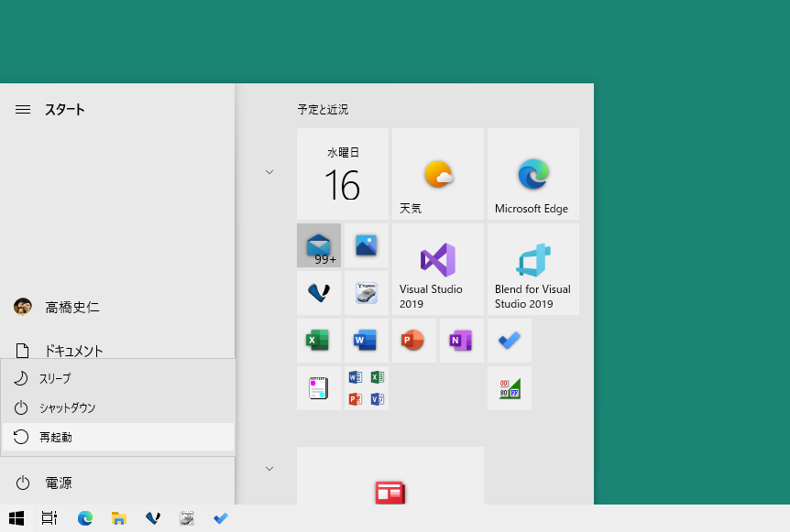Open Microsoft Edge from the taskbar
790x532 pixels.
click(85, 518)
